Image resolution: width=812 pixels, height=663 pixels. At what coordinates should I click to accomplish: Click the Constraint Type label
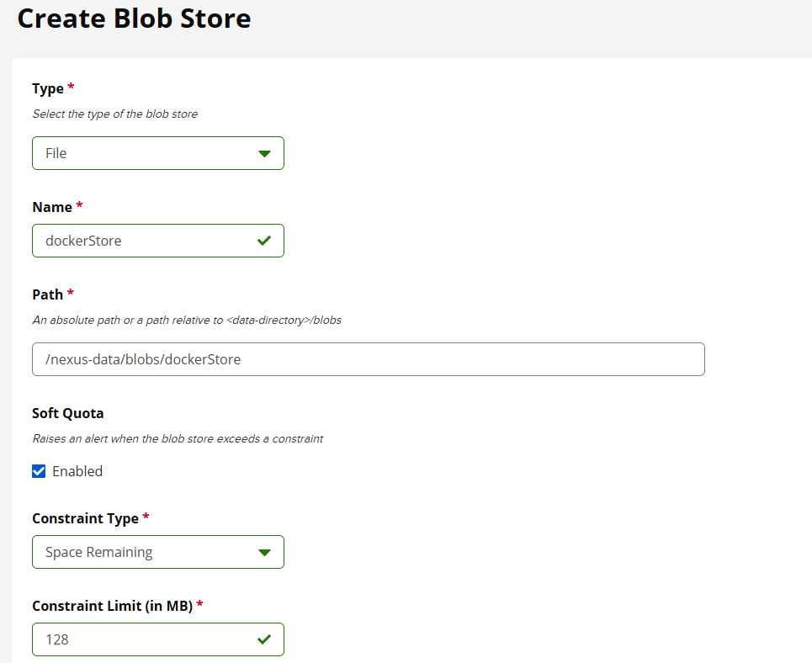(x=86, y=518)
